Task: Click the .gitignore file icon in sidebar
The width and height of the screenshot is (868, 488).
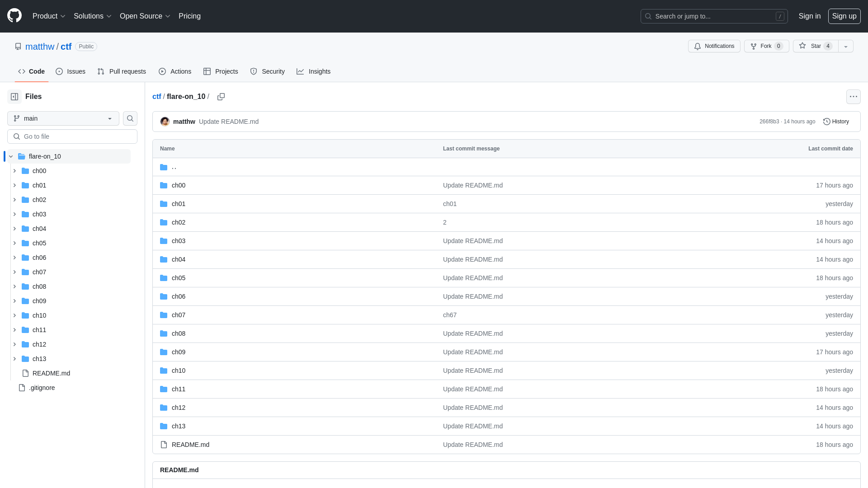Action: tap(22, 388)
